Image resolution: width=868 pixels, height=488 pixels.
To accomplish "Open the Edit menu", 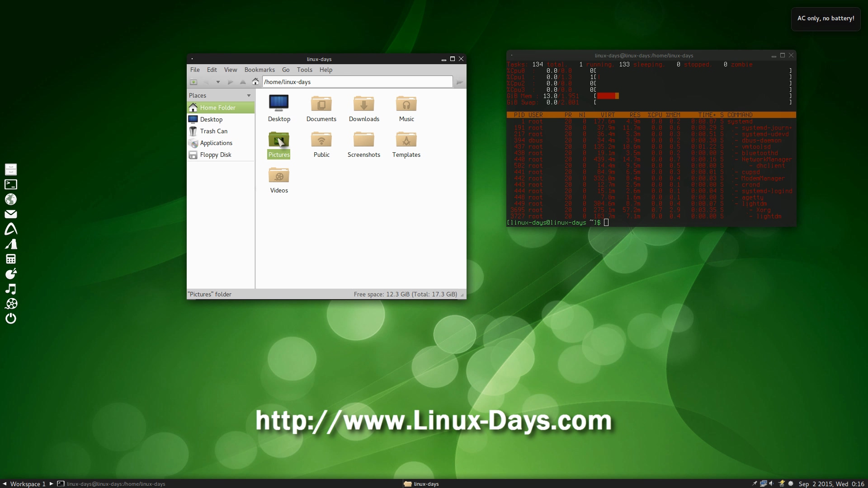I will pos(212,70).
